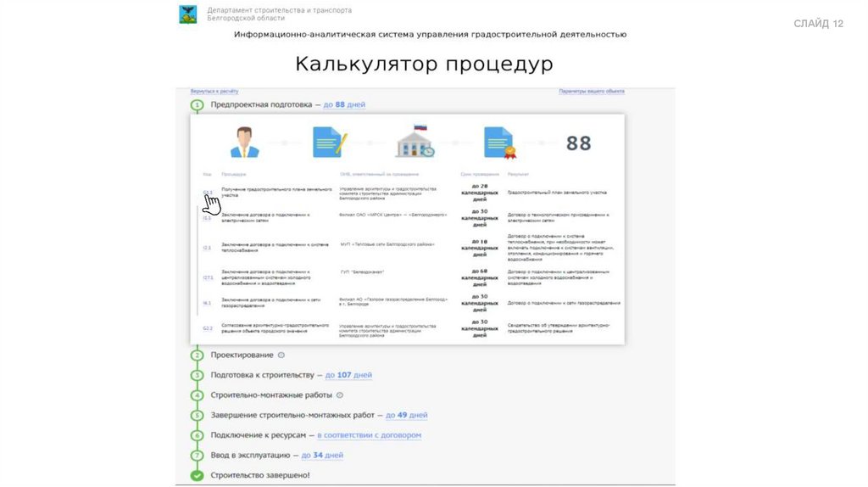Click the 'до 88 дней' duration link
Viewport: 868px width, 487px height.
[x=344, y=104]
